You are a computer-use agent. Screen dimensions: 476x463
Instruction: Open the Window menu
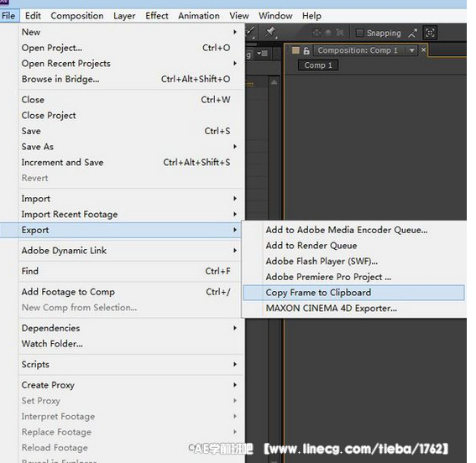(275, 16)
